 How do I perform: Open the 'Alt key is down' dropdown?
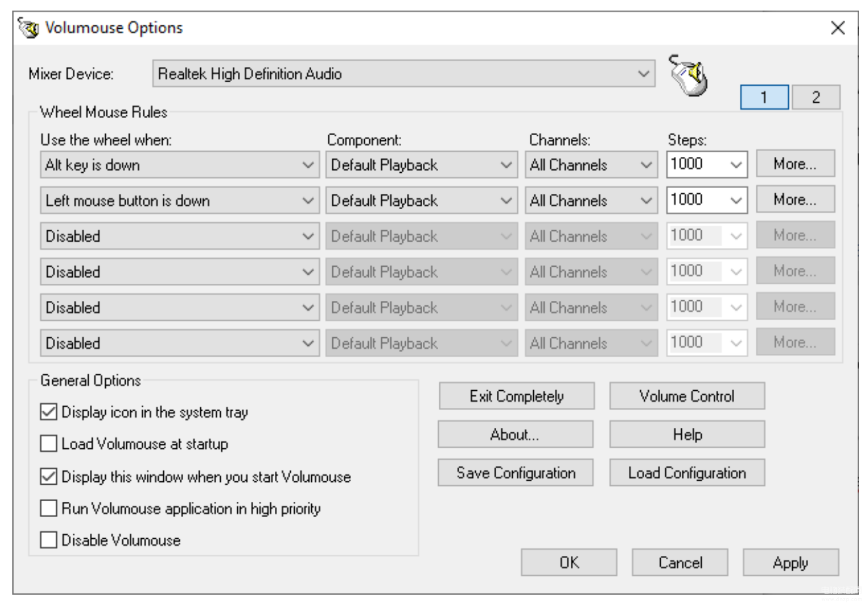[x=180, y=165]
